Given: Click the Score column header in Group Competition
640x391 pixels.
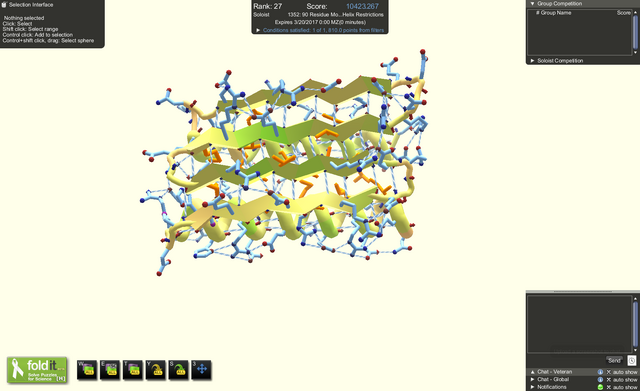Looking at the screenshot, I should coord(623,13).
